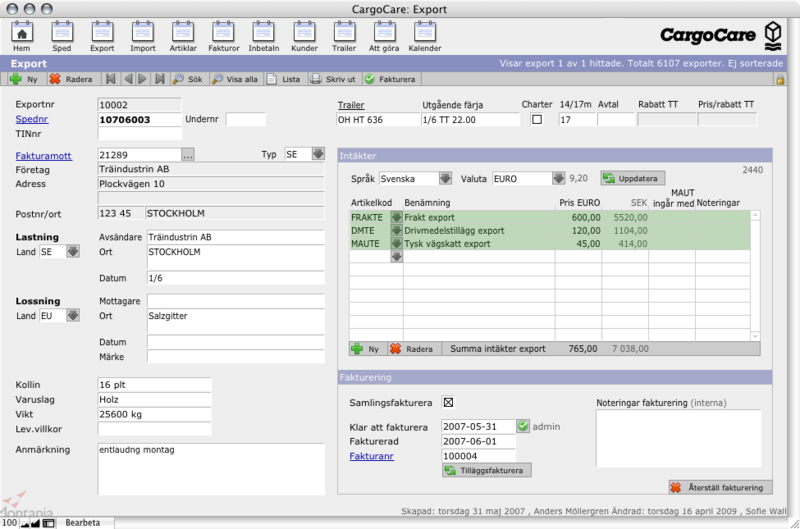Create new export with Ny toolbar button
This screenshot has height=529, width=800.
[24, 79]
